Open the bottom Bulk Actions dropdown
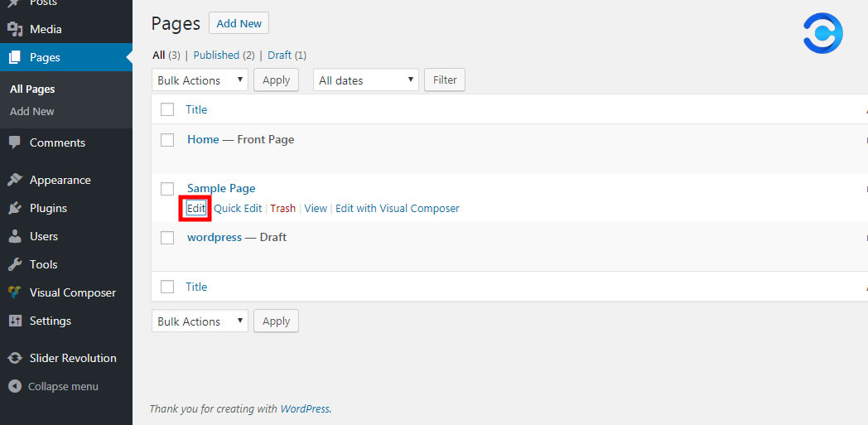868x425 pixels. click(200, 321)
